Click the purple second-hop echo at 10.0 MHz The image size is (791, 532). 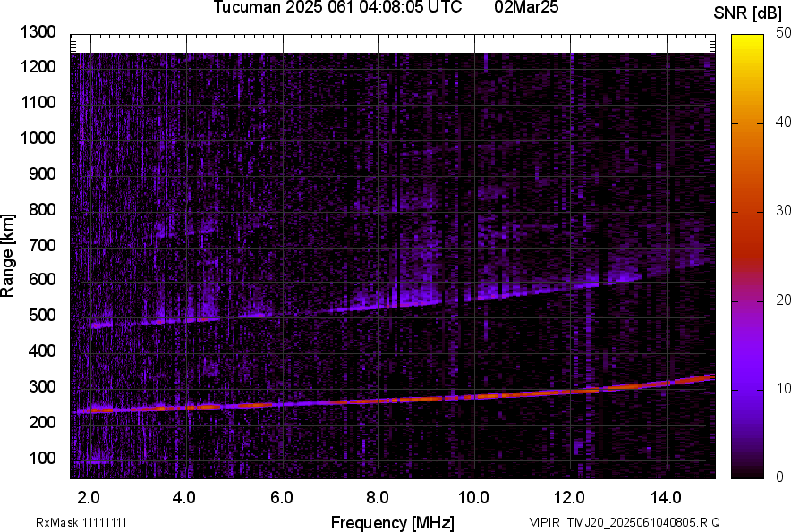tap(476, 296)
